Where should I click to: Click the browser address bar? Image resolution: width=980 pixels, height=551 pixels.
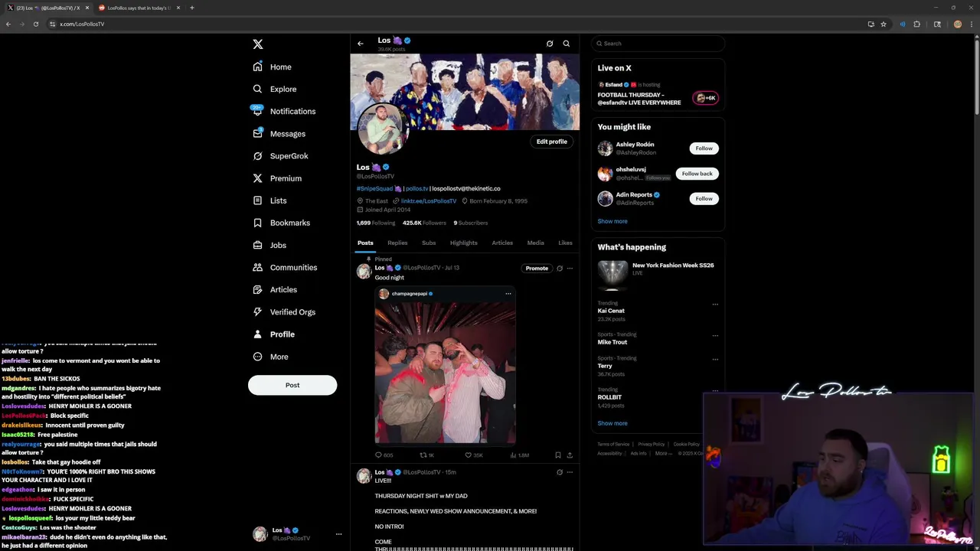click(x=456, y=24)
